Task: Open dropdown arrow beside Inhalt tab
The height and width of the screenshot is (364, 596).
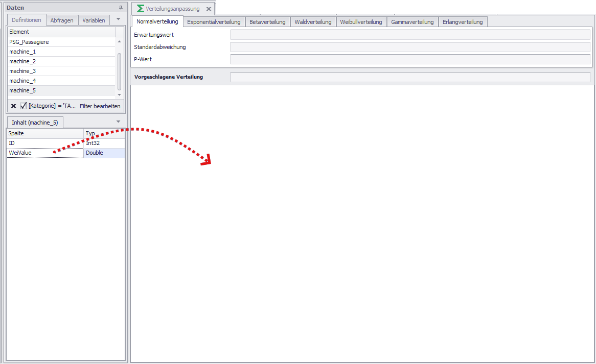Action: click(x=118, y=122)
